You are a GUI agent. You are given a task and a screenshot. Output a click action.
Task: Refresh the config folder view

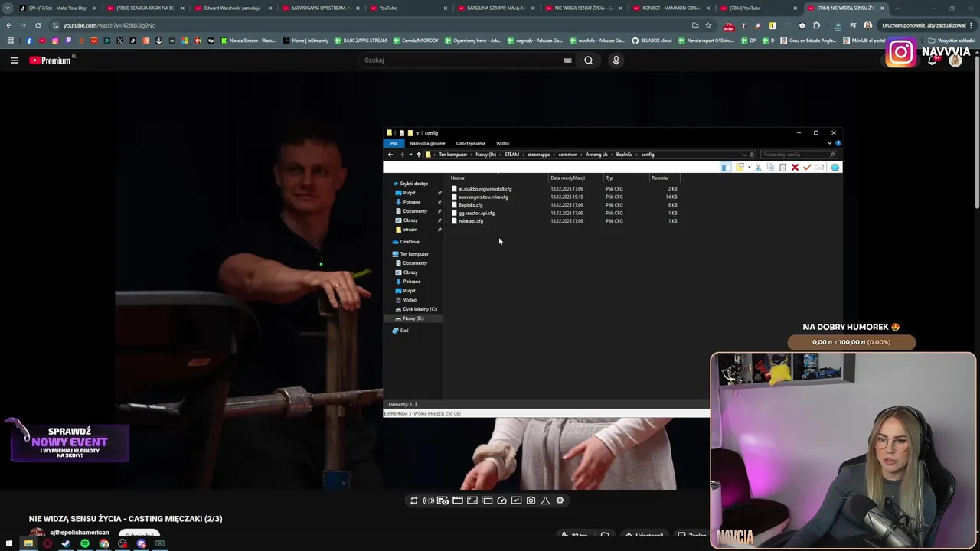coord(752,155)
